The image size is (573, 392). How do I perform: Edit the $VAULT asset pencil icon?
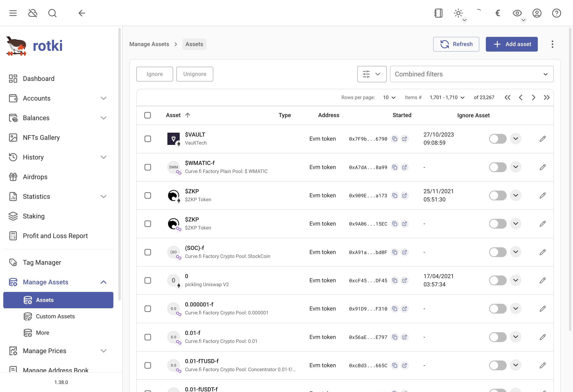click(x=543, y=139)
